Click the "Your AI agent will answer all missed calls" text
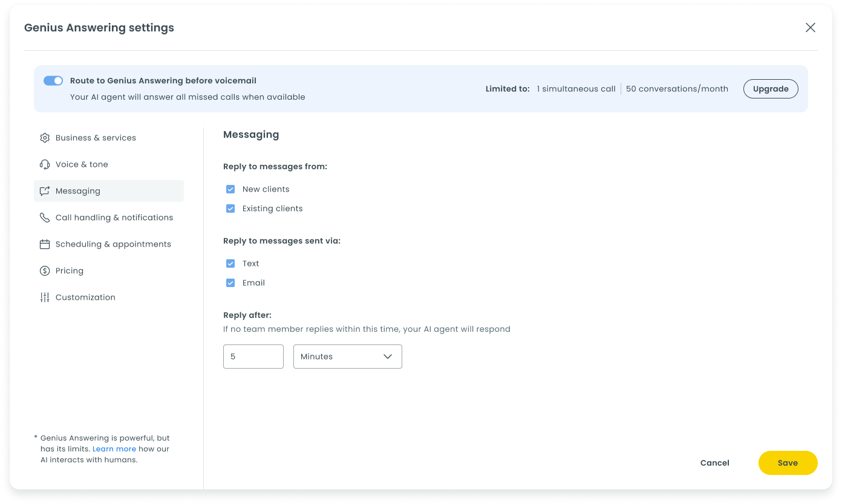 click(x=188, y=97)
